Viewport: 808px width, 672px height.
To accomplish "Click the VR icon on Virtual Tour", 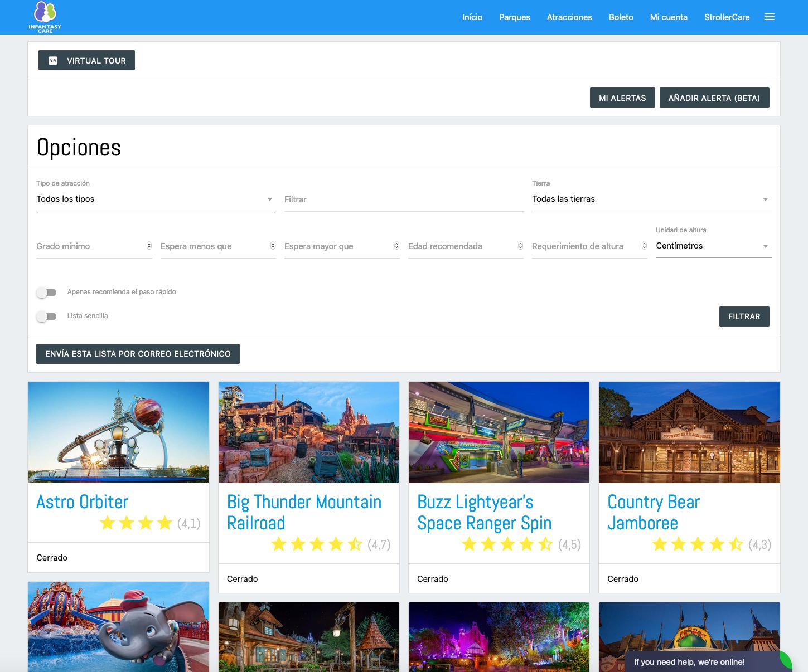I will click(x=53, y=61).
